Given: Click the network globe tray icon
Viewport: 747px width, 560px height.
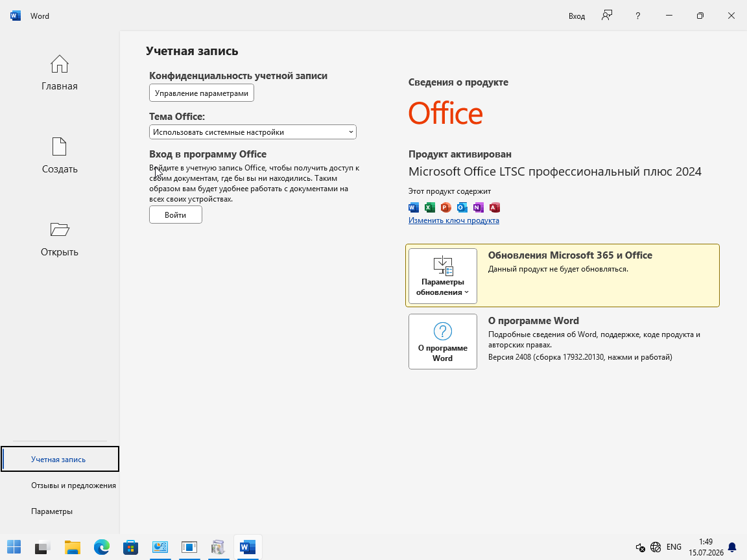Looking at the screenshot, I should click(656, 547).
